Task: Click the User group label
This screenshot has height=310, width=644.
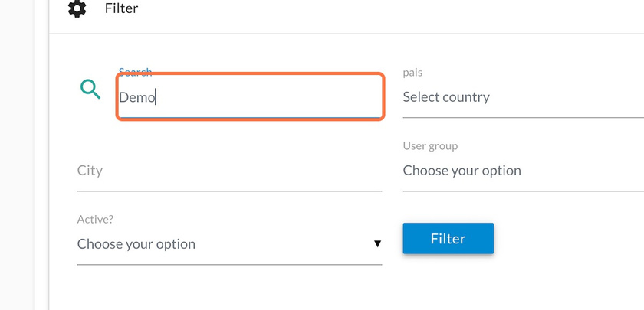Action: pos(430,146)
